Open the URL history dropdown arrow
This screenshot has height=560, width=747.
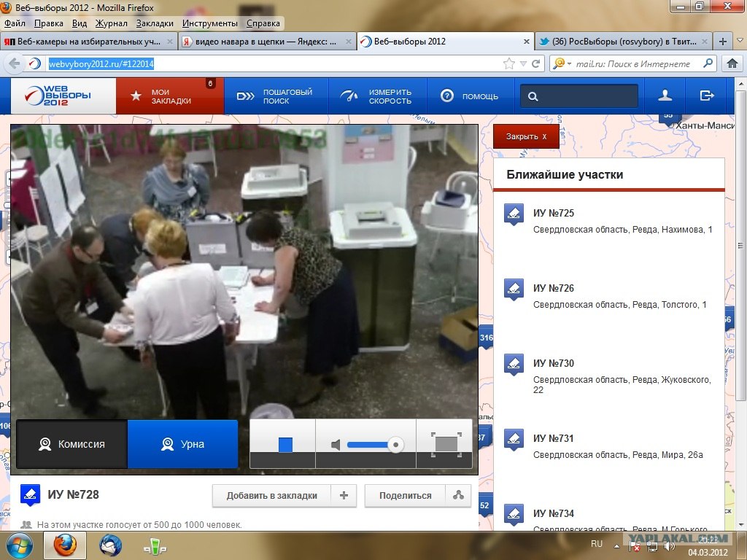pyautogui.click(x=523, y=64)
